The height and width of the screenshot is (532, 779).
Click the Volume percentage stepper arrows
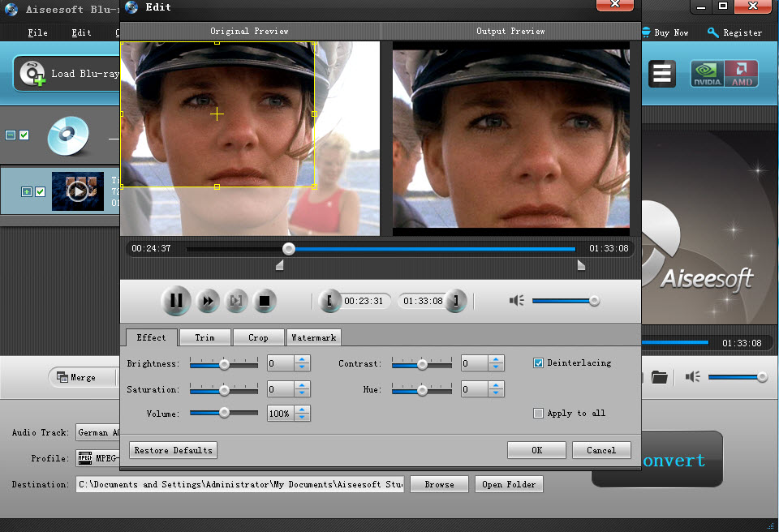tap(302, 414)
